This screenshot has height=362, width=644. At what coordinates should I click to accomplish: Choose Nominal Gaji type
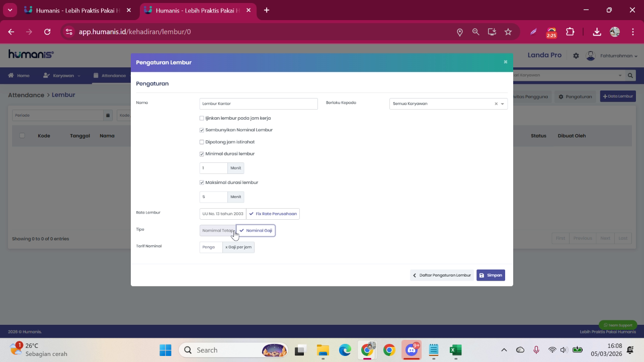click(x=256, y=230)
